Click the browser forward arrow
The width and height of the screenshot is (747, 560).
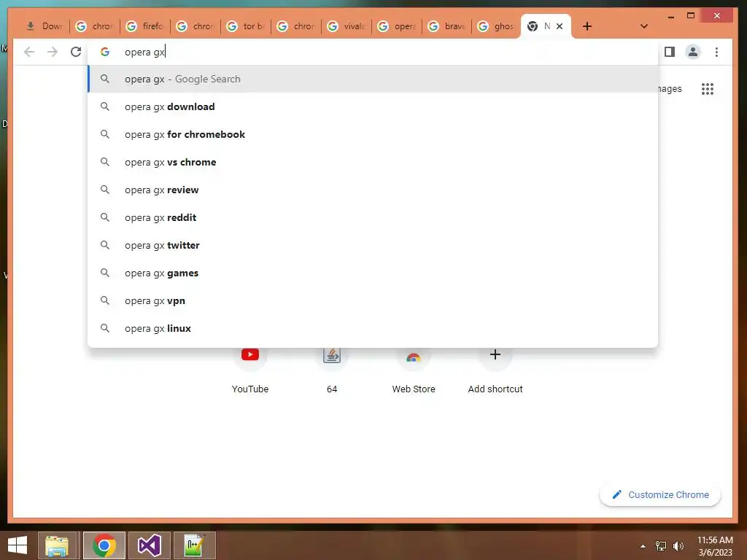point(53,52)
